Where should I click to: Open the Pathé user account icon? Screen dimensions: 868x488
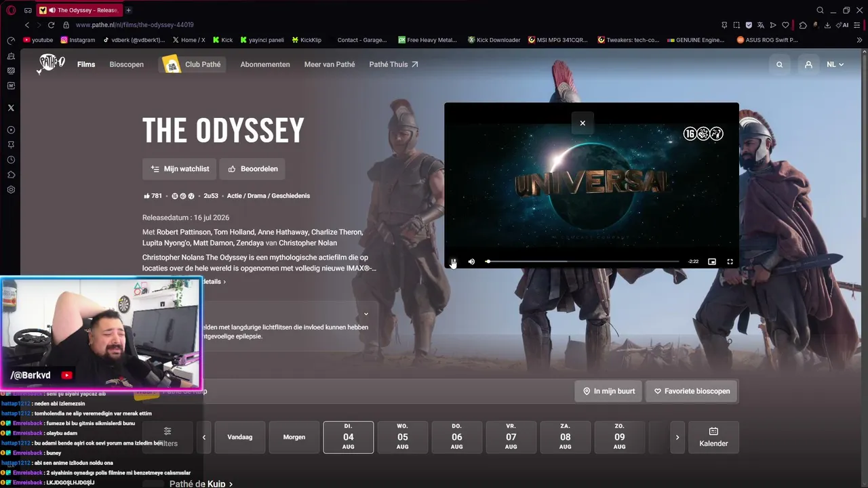click(808, 64)
